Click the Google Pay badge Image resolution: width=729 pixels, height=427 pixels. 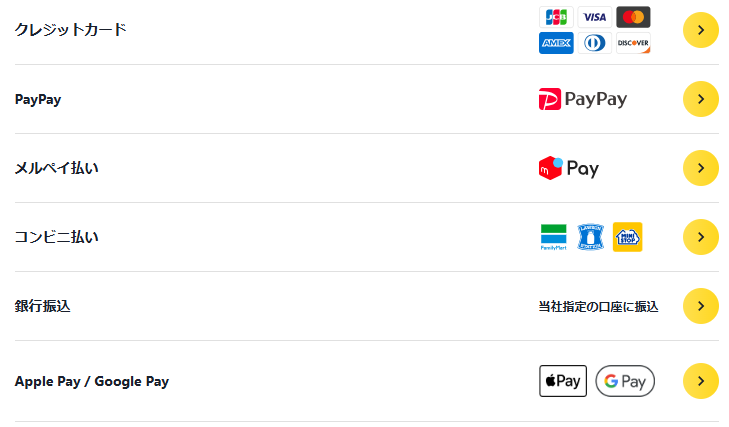pos(625,381)
